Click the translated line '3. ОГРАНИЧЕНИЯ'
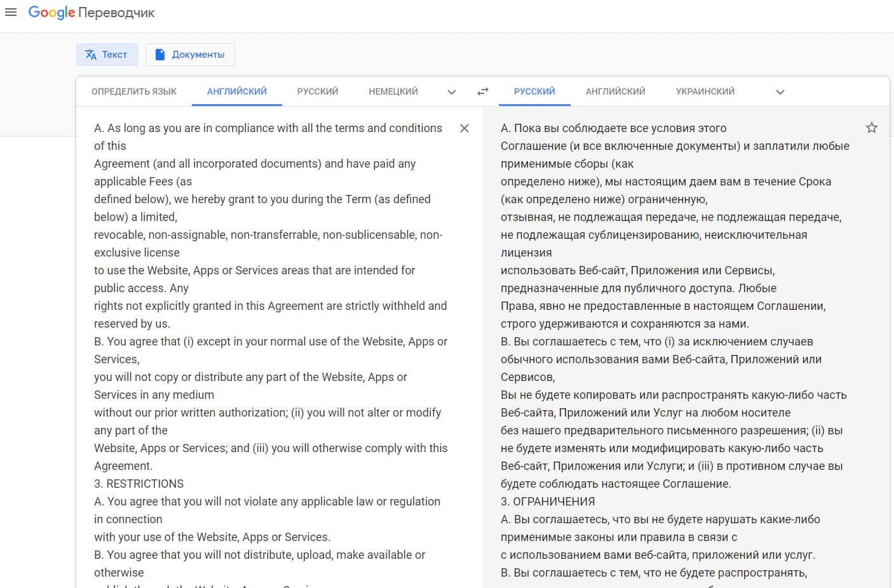The height and width of the screenshot is (588, 894). [548, 502]
